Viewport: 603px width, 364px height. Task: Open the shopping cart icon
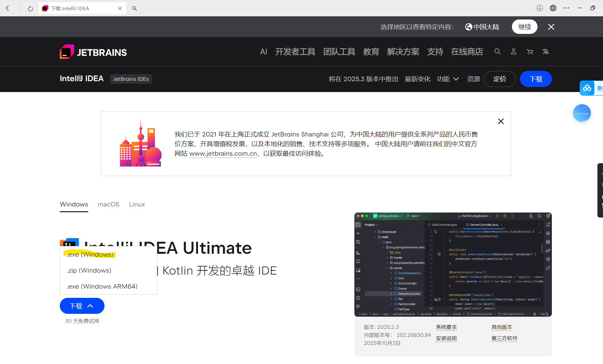530,51
